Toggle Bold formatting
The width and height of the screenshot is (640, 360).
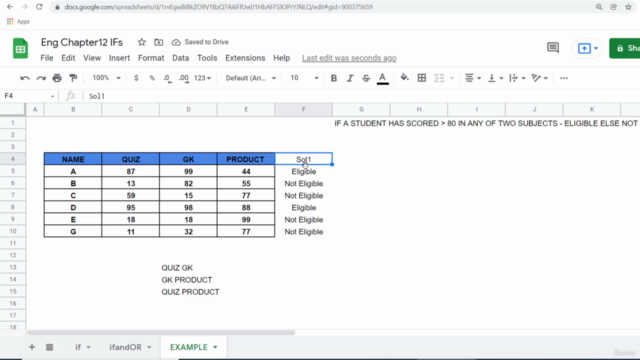tap(333, 78)
